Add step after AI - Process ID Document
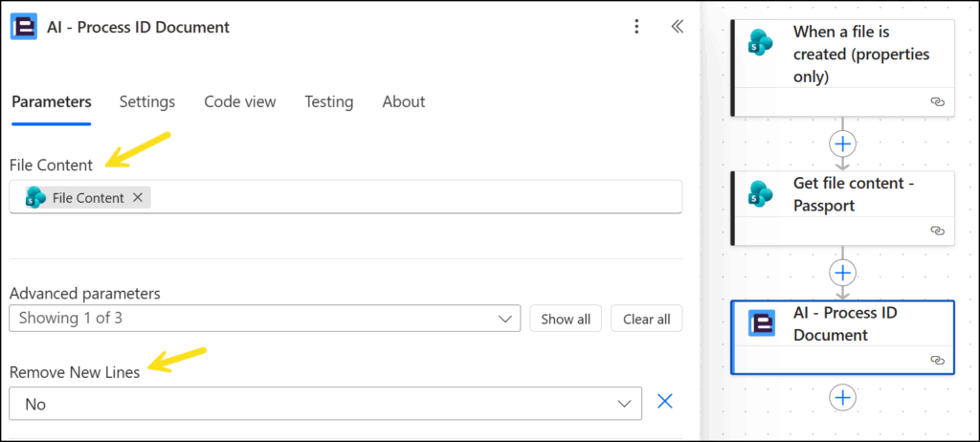980x442 pixels. pos(842,396)
